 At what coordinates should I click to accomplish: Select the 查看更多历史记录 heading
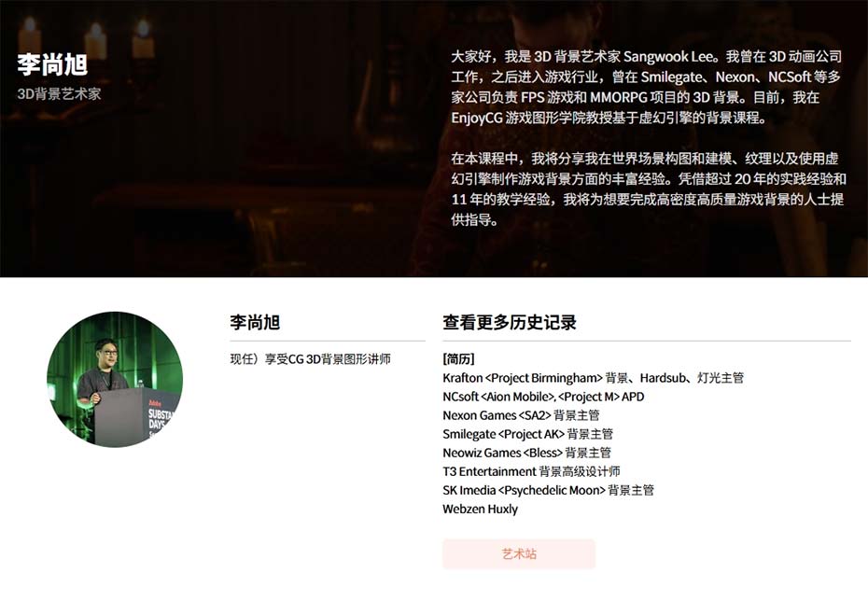pyautogui.click(x=510, y=322)
